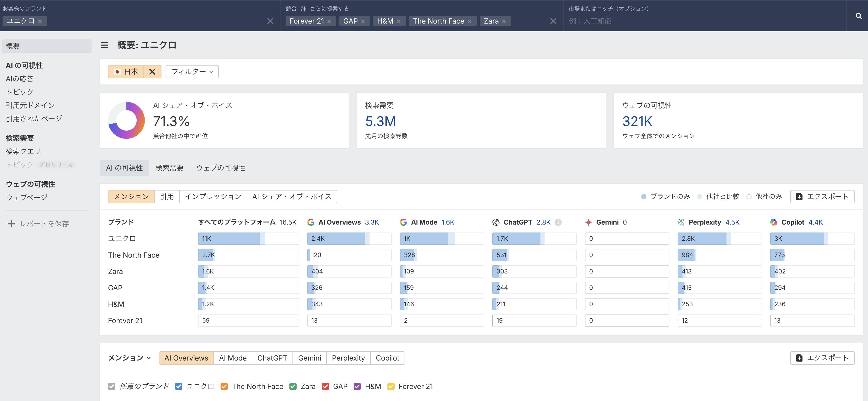Click the sparkle さらに提案する icon
The height and width of the screenshot is (401, 868).
click(x=303, y=8)
